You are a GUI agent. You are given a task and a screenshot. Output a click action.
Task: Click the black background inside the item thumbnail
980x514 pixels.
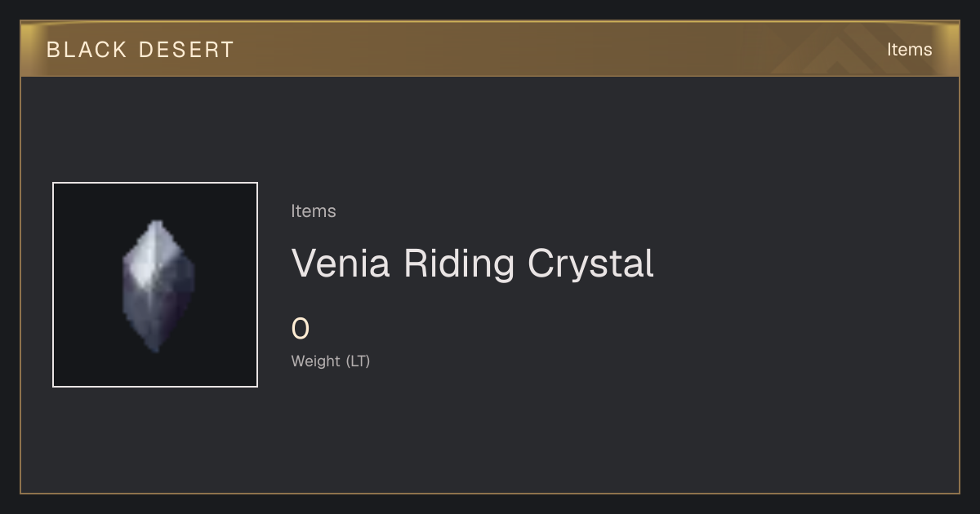click(82, 212)
